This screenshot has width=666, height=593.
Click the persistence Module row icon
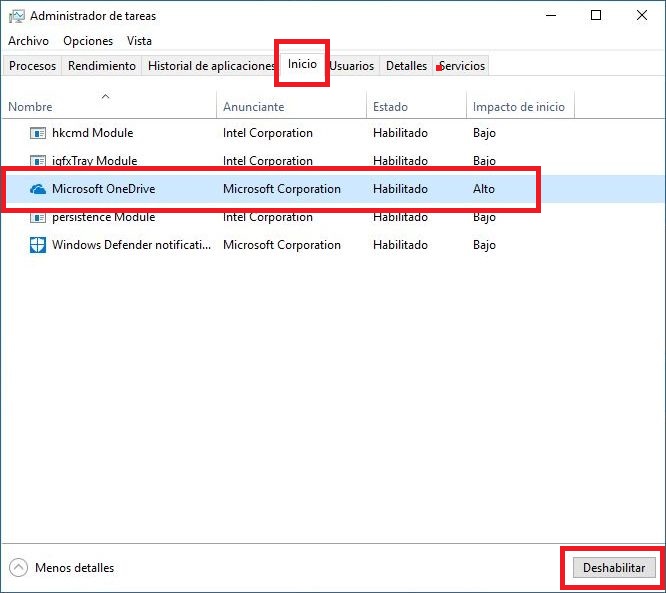(x=38, y=217)
